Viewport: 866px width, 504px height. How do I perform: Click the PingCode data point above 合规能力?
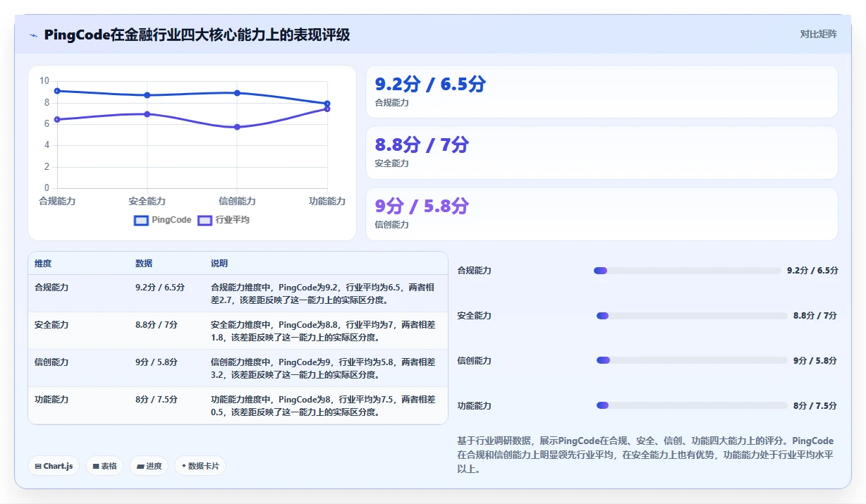click(57, 91)
